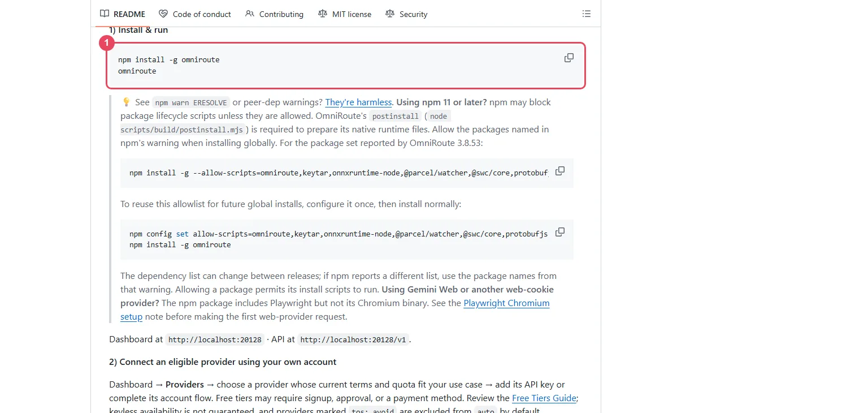Viewport: 868px width, 413px height.
Task: Follow the They're harmless link
Action: point(358,102)
